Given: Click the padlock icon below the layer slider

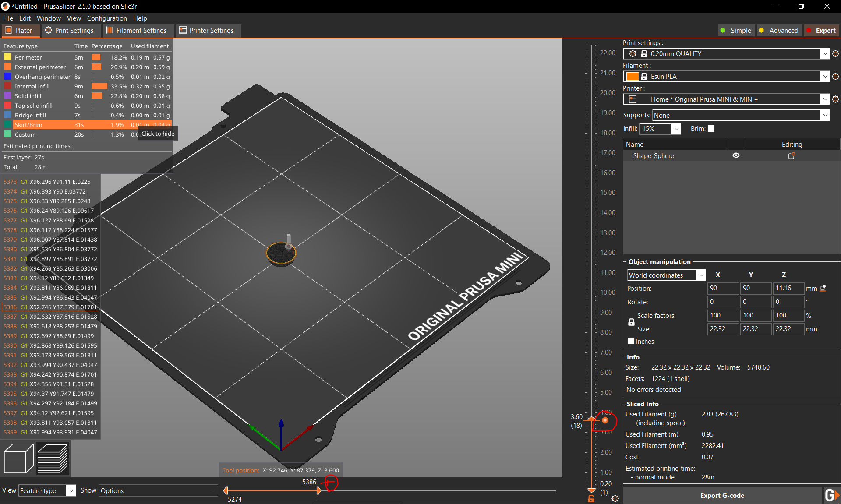Looking at the screenshot, I should (590, 498).
